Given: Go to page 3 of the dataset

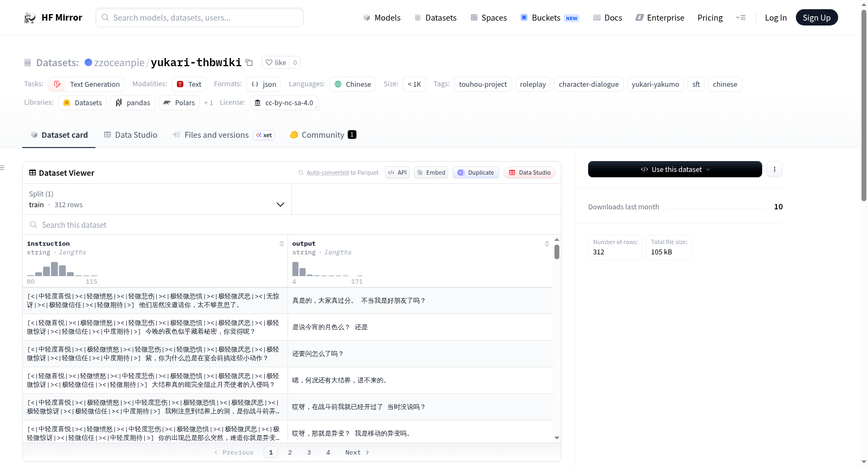Looking at the screenshot, I should [x=309, y=452].
